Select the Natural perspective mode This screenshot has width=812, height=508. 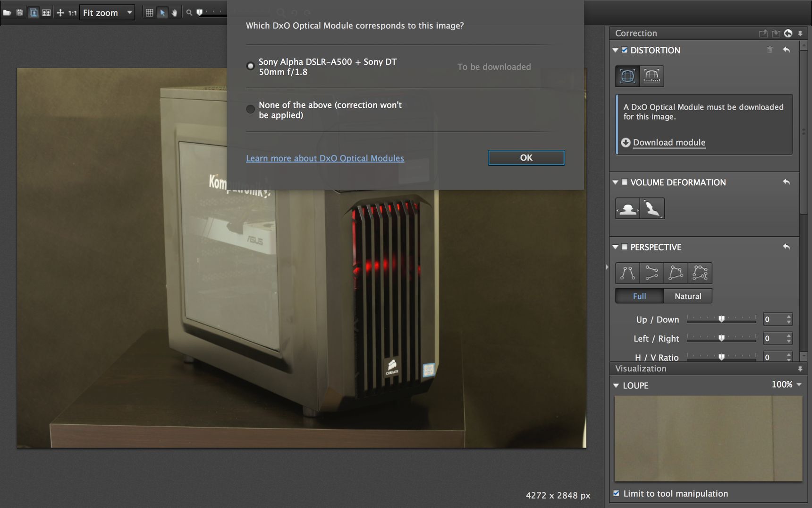[688, 296]
